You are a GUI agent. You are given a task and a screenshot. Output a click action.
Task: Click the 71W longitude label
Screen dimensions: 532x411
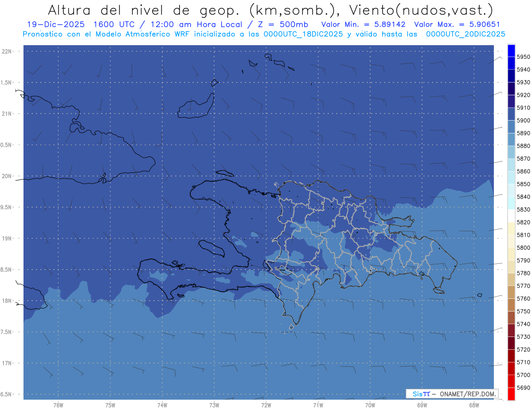[x=318, y=405]
